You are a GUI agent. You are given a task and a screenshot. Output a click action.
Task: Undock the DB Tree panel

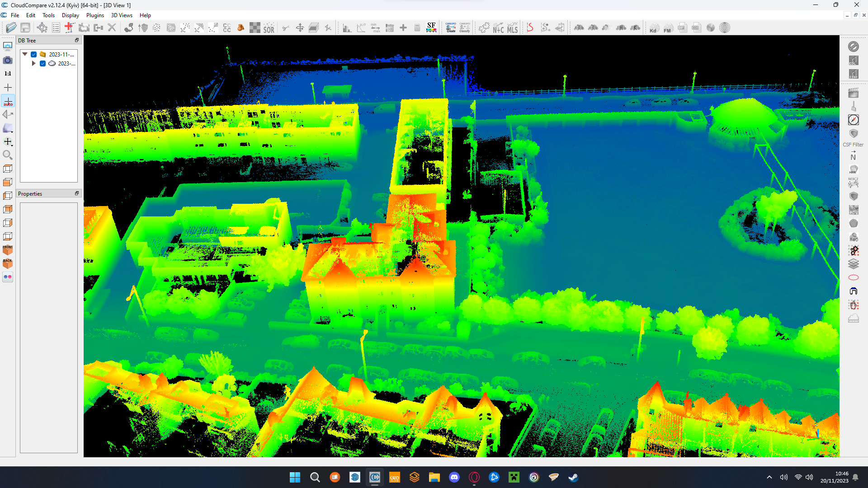(x=77, y=40)
